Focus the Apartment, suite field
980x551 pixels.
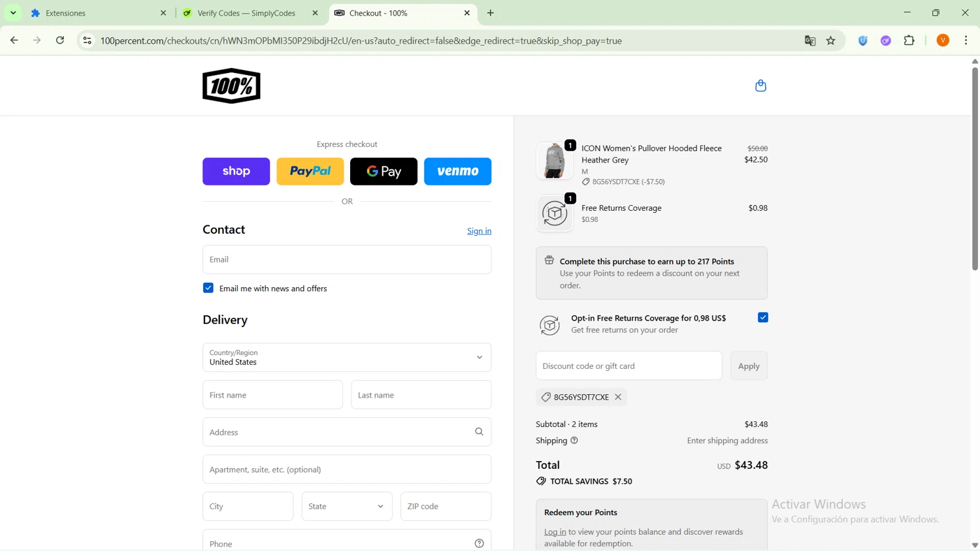click(347, 469)
